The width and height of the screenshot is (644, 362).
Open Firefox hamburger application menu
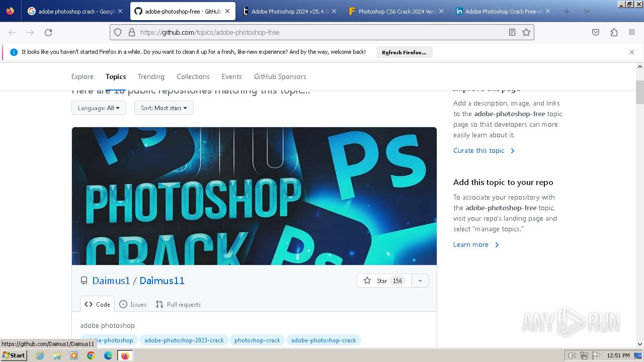632,32
